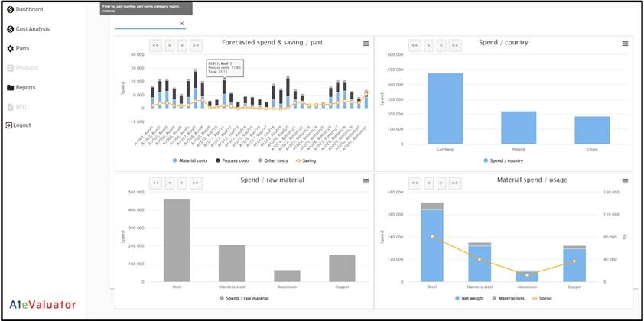Viewport: 644px width, 321px height.
Task: Open Forecasted spend chart hamburger menu
Action: pyautogui.click(x=366, y=44)
